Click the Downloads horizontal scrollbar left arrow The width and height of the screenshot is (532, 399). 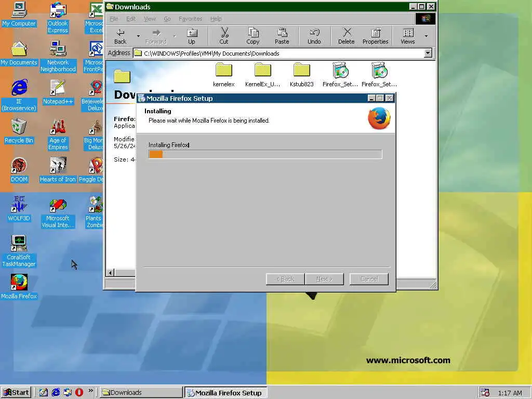point(110,272)
